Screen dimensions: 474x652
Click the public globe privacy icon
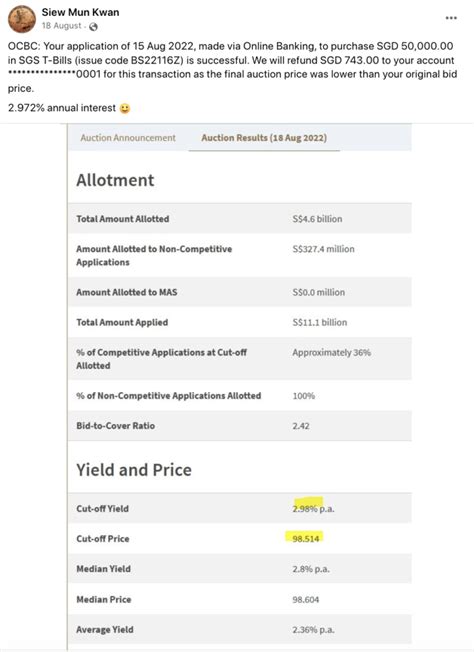[94, 27]
